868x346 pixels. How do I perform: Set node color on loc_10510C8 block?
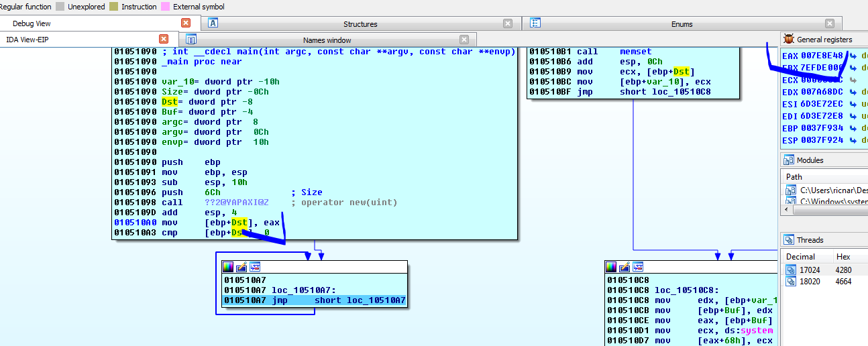tap(611, 267)
